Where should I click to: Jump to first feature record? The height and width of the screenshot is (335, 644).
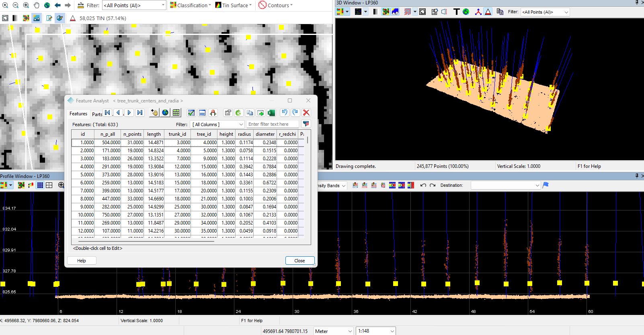pos(107,113)
